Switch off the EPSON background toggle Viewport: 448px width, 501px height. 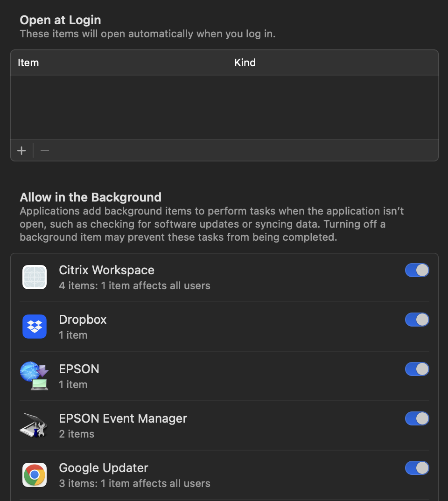[417, 369]
